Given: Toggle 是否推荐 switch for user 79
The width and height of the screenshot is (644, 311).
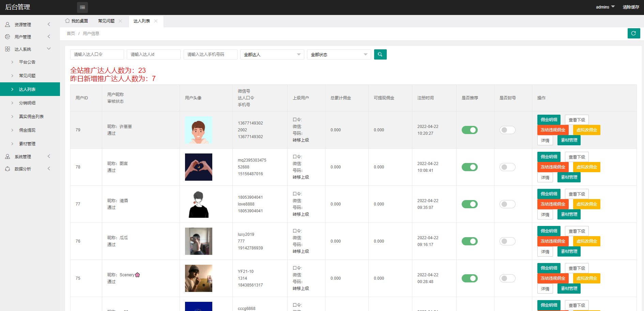Looking at the screenshot, I should 469,130.
